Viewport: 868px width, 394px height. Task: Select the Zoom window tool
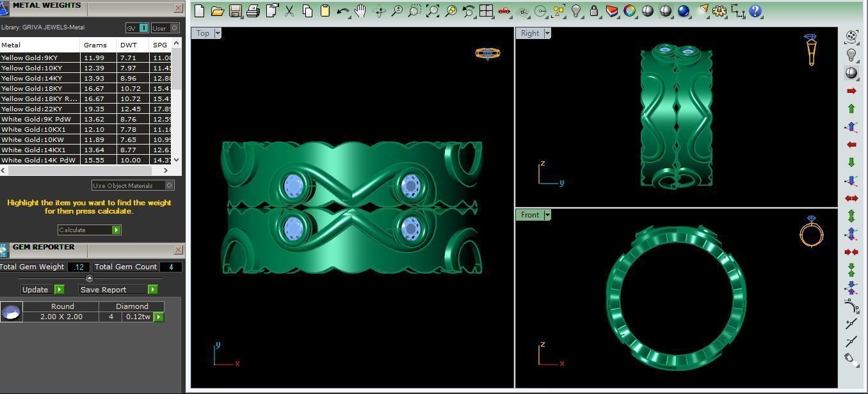click(415, 11)
